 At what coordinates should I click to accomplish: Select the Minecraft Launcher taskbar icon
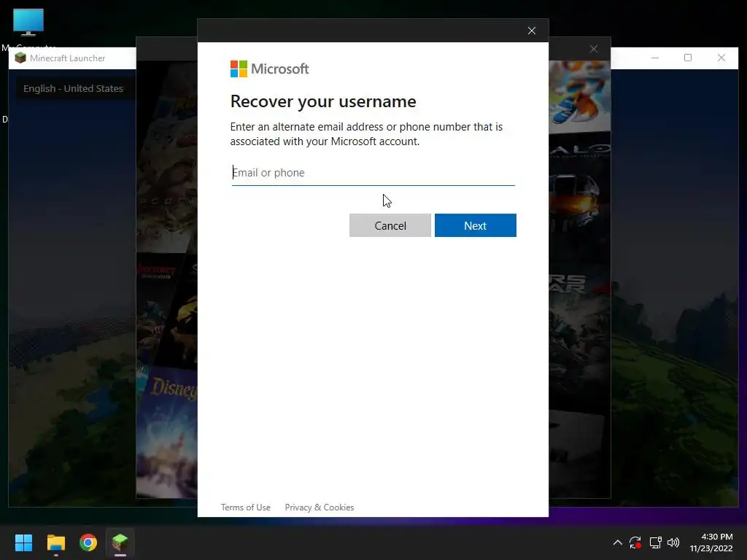[x=120, y=542]
